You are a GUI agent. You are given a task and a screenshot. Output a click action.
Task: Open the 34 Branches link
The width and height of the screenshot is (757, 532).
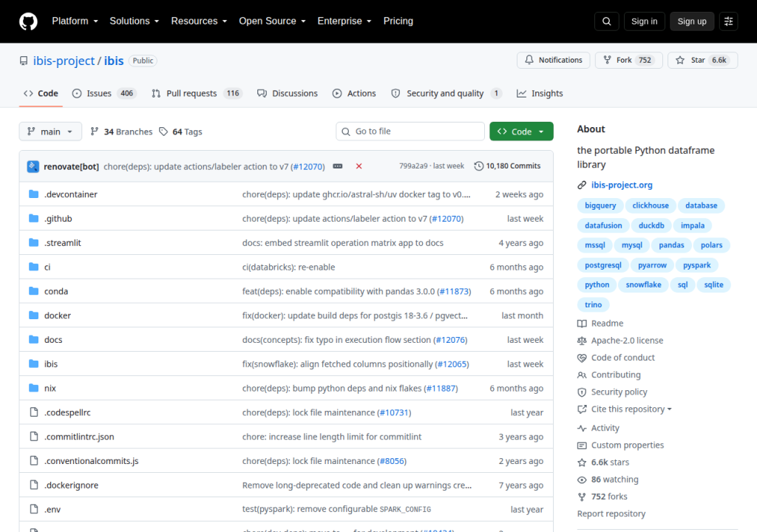(x=122, y=132)
